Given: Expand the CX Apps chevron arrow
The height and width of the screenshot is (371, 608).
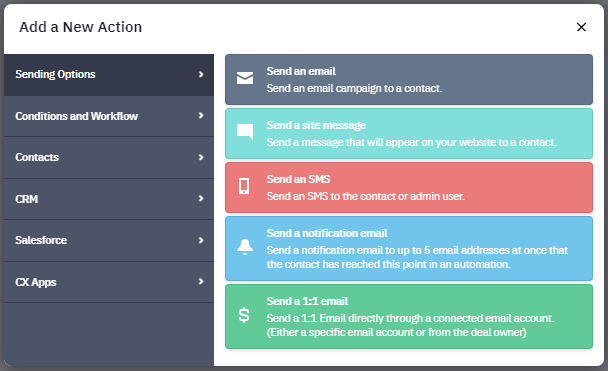Looking at the screenshot, I should point(201,281).
